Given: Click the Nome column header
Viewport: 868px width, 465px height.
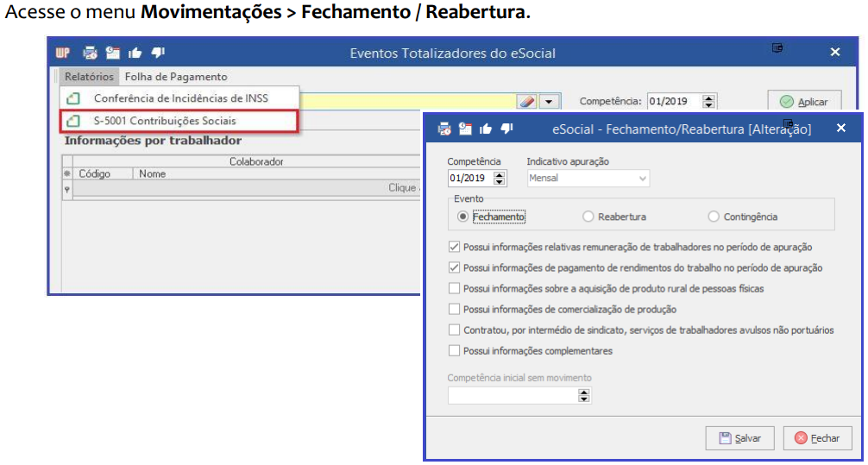Looking at the screenshot, I should pyautogui.click(x=276, y=173).
